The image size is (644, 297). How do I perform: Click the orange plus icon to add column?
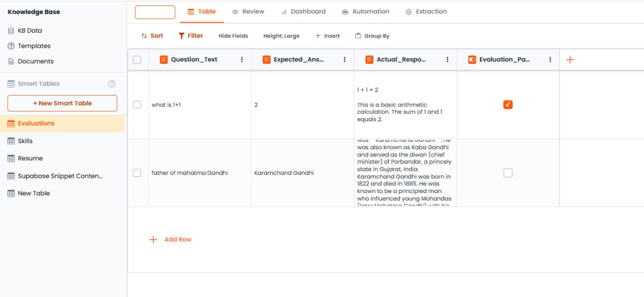(570, 59)
